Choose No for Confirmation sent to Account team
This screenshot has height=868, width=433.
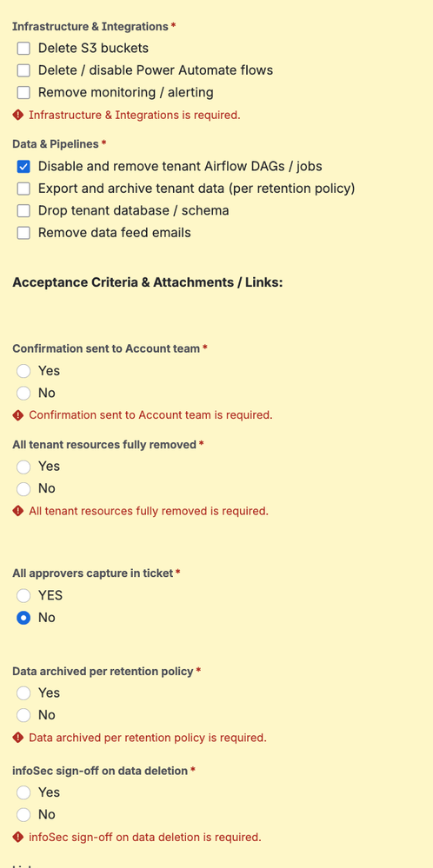pos(23,393)
